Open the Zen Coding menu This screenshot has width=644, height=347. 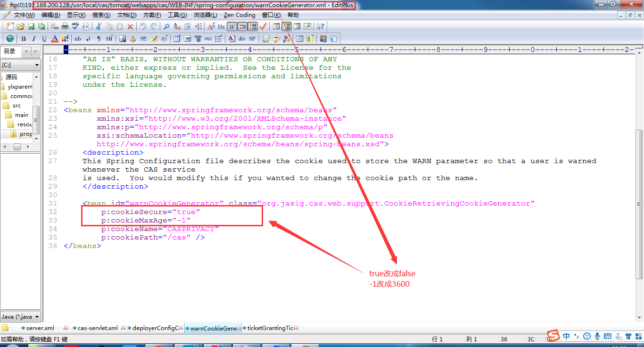click(239, 15)
